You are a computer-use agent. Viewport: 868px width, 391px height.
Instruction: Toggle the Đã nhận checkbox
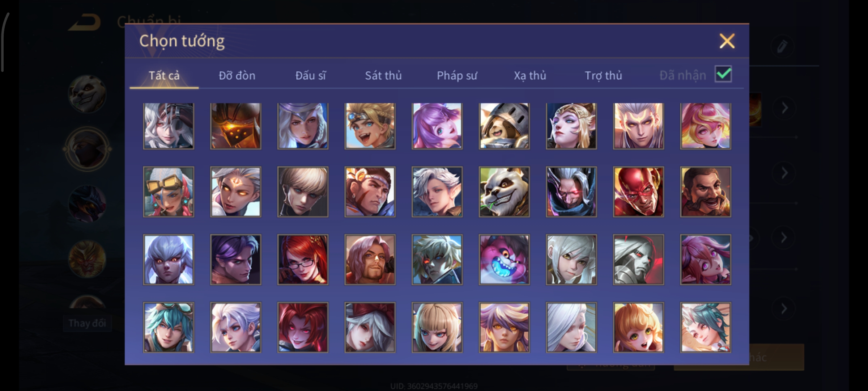pyautogui.click(x=723, y=74)
